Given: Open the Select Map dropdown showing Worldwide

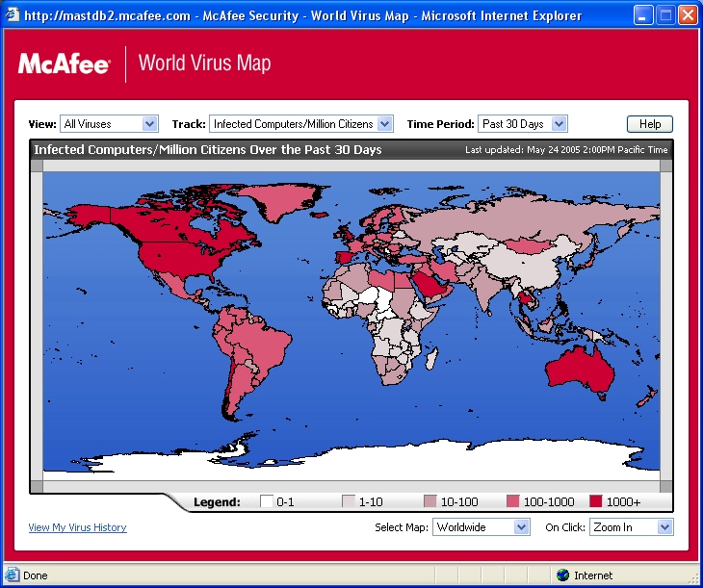Looking at the screenshot, I should (x=482, y=527).
